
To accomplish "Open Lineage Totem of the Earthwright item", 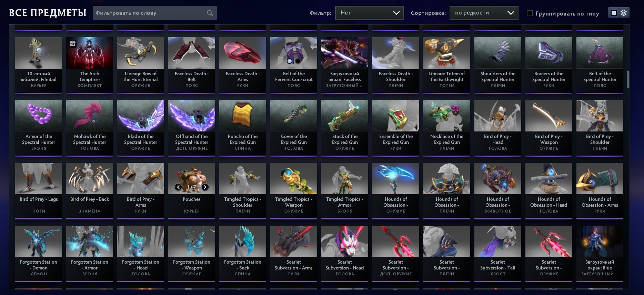I will point(447,65).
